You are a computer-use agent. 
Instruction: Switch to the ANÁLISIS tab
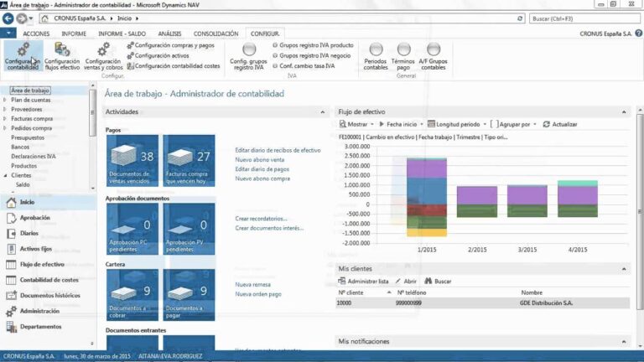pos(169,34)
